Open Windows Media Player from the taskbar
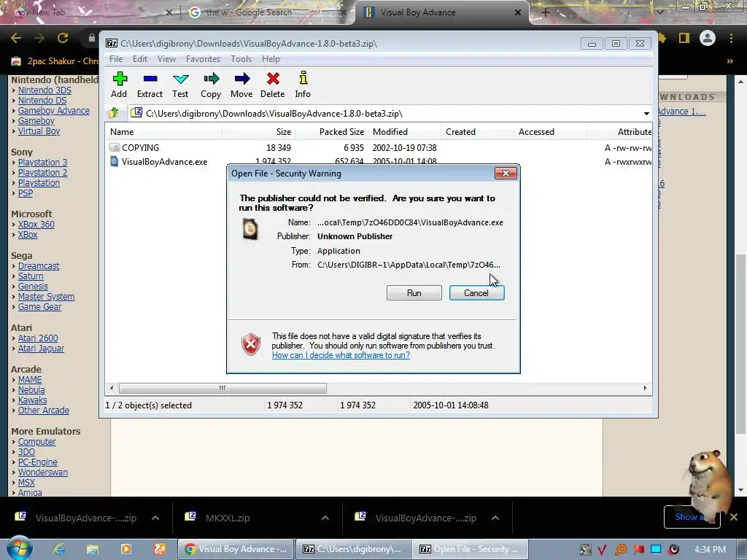 point(126,549)
